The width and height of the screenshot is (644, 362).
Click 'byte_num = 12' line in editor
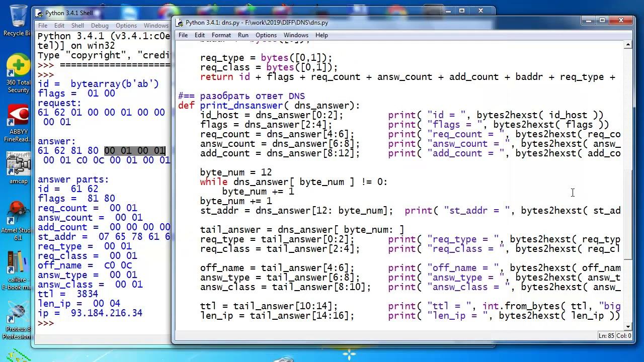tap(236, 172)
